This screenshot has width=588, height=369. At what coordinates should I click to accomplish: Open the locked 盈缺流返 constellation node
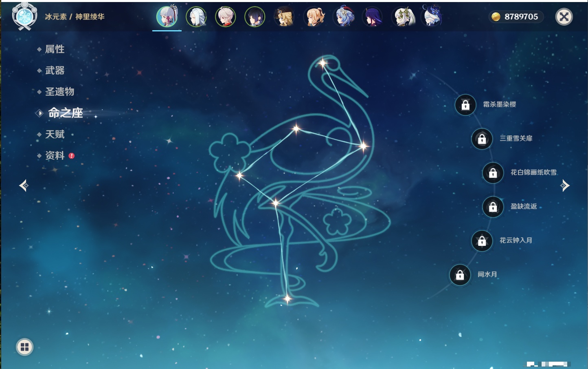(493, 207)
